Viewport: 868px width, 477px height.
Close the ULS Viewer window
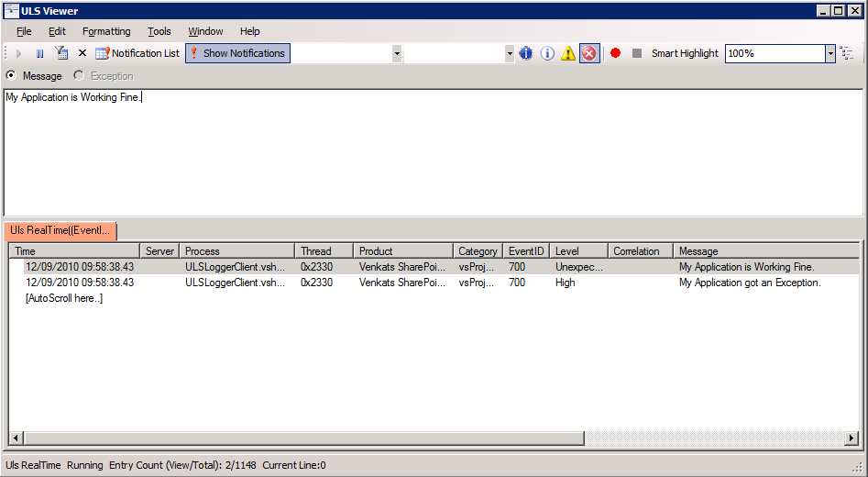854,10
